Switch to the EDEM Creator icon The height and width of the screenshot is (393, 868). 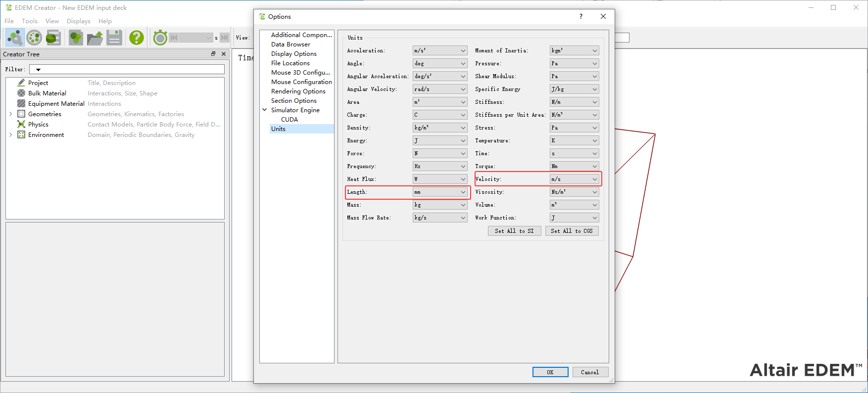tap(15, 38)
